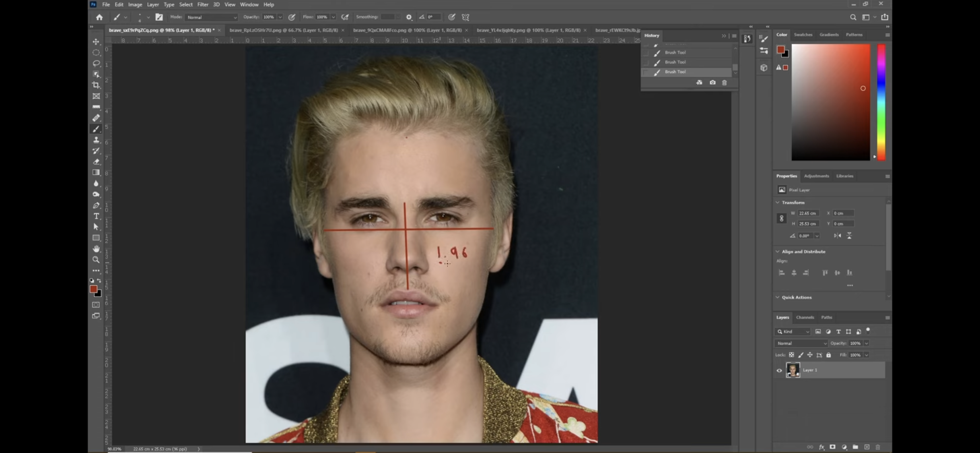Open the Opacity dropdown in options bar
The height and width of the screenshot is (453, 980).
tap(280, 17)
